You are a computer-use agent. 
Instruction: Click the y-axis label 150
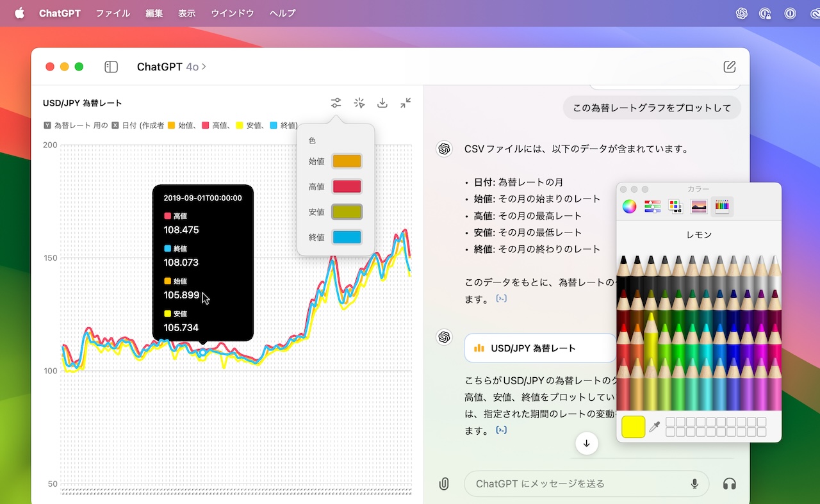[50, 258]
